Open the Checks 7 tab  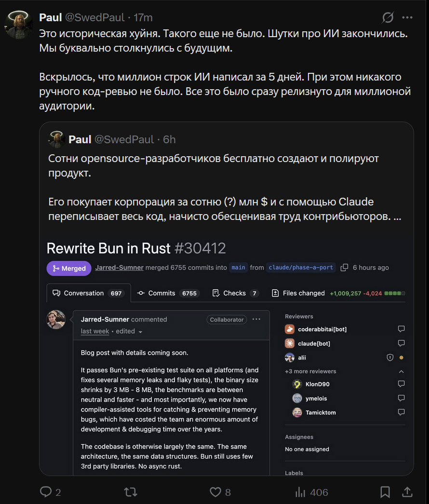coord(236,293)
